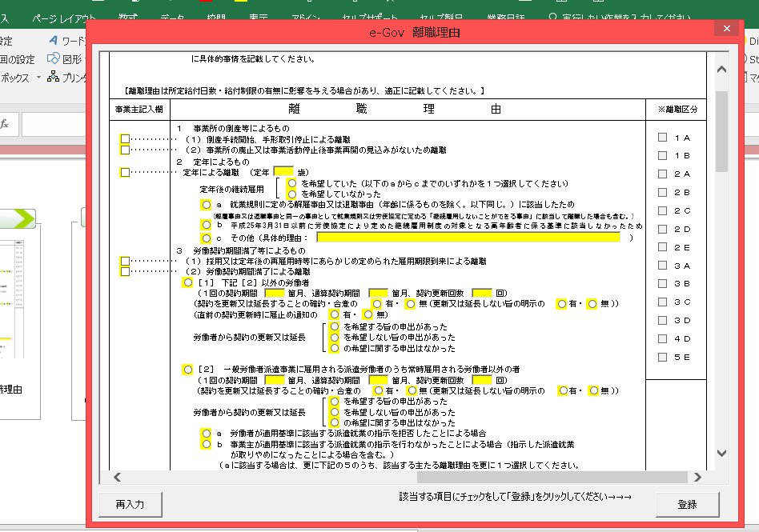Check the 2 B 離職区分 checkbox

click(663, 193)
